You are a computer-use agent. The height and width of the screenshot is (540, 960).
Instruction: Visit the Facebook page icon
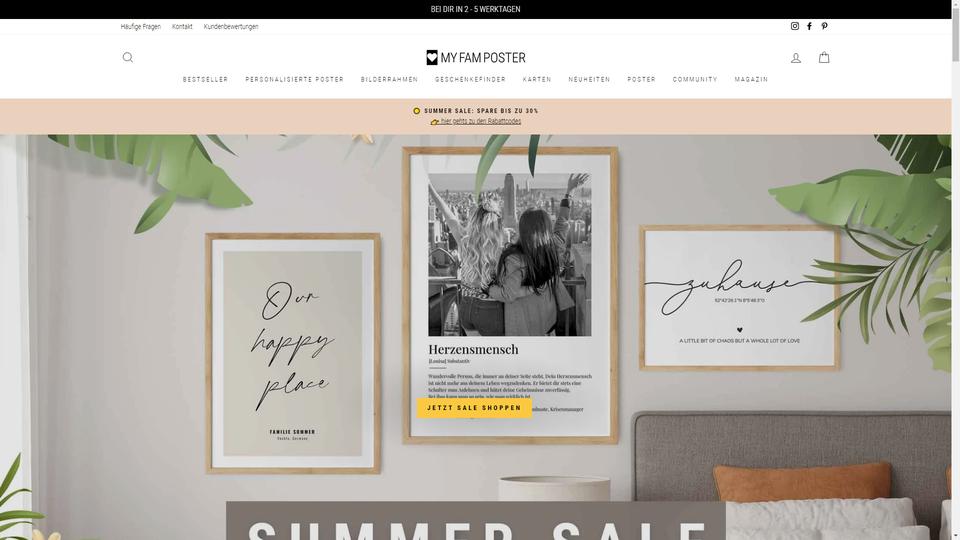tap(809, 26)
